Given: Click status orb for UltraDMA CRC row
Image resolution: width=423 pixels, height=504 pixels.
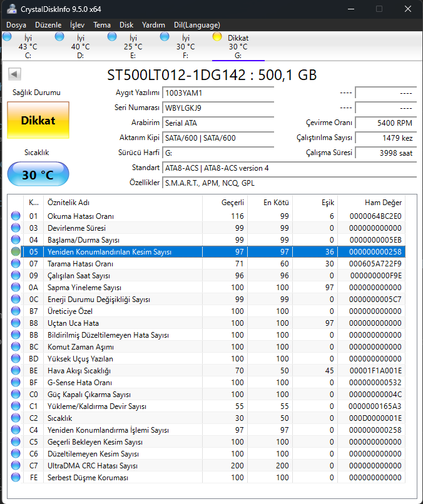Looking at the screenshot, I should click(16, 466).
